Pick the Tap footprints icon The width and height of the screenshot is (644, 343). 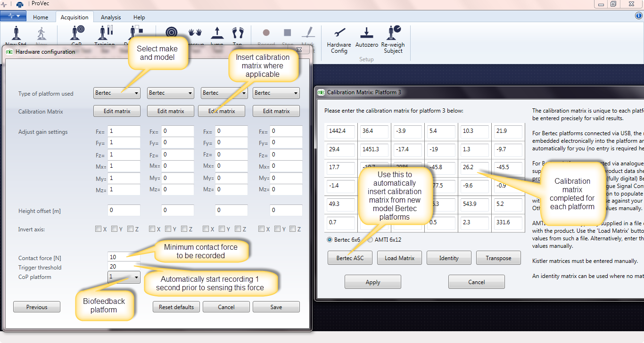coord(238,33)
